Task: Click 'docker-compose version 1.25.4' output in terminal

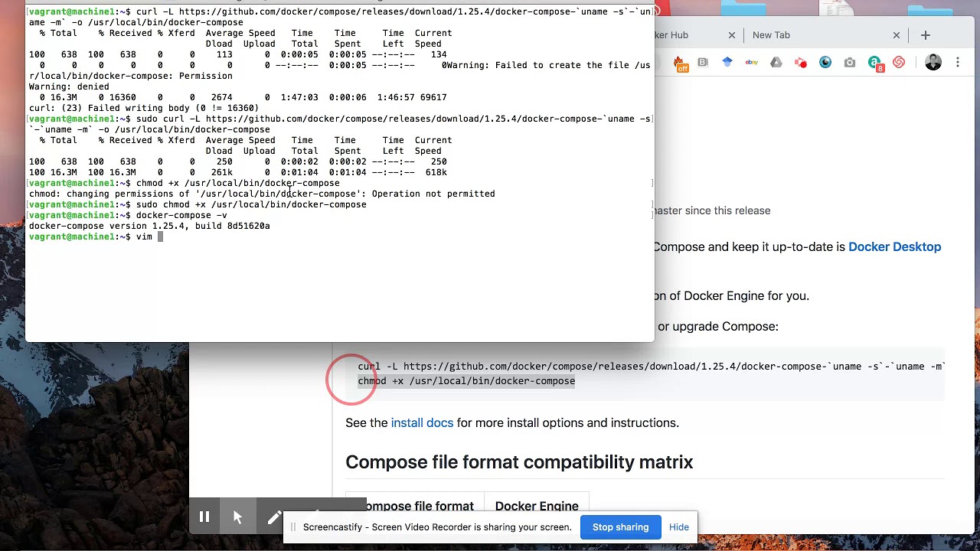Action: [x=149, y=227]
